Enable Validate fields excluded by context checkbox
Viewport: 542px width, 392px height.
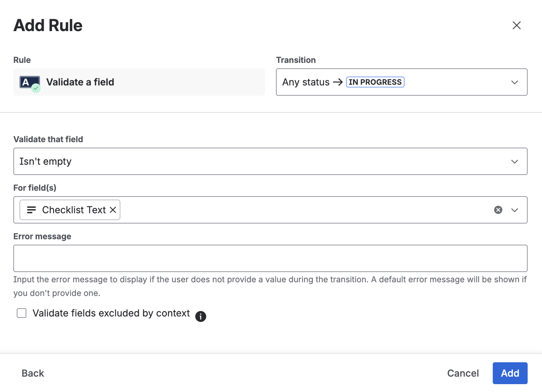(x=22, y=313)
